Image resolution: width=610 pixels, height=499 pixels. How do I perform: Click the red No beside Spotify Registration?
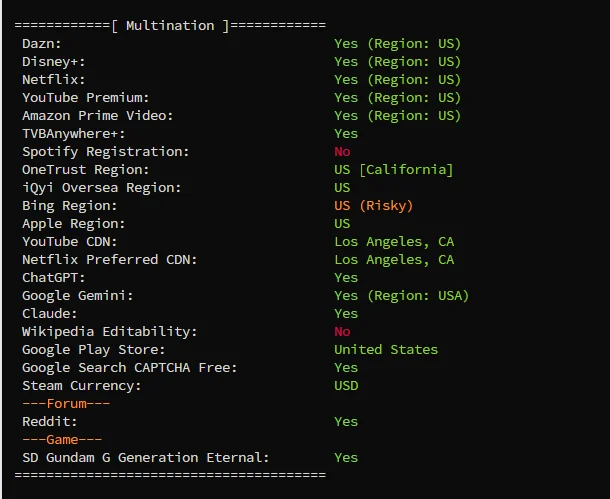pyautogui.click(x=342, y=152)
